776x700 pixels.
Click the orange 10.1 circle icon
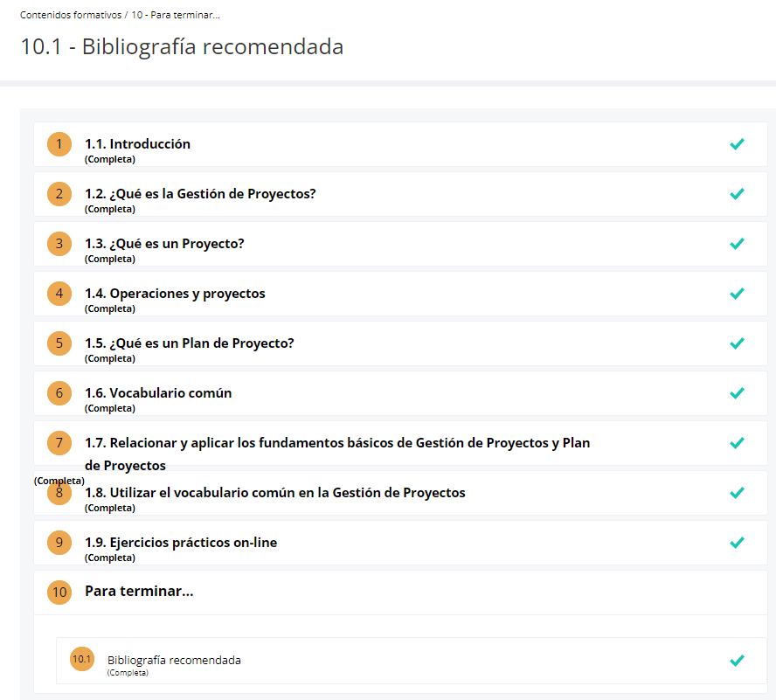point(82,659)
